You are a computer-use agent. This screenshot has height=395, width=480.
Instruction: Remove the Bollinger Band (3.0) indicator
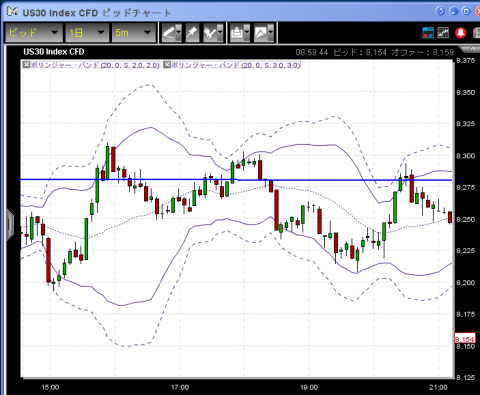tap(167, 65)
